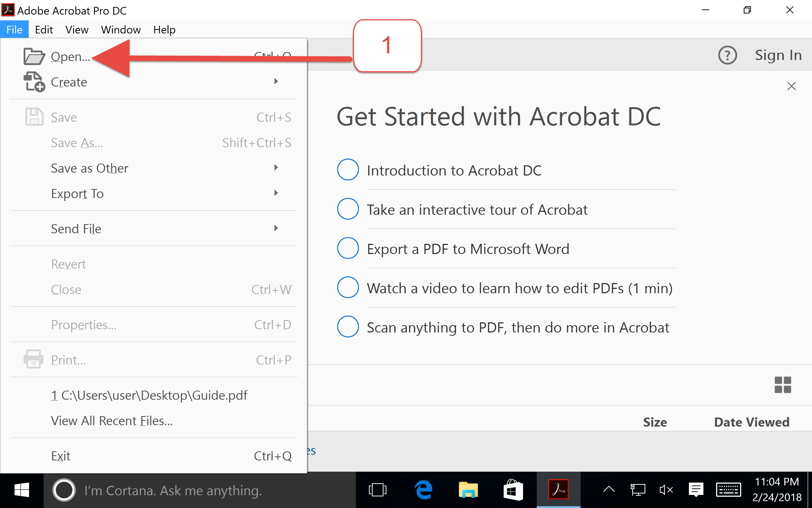This screenshot has height=508, width=812.
Task: Select Scan anything to PDF circle
Action: pos(348,327)
